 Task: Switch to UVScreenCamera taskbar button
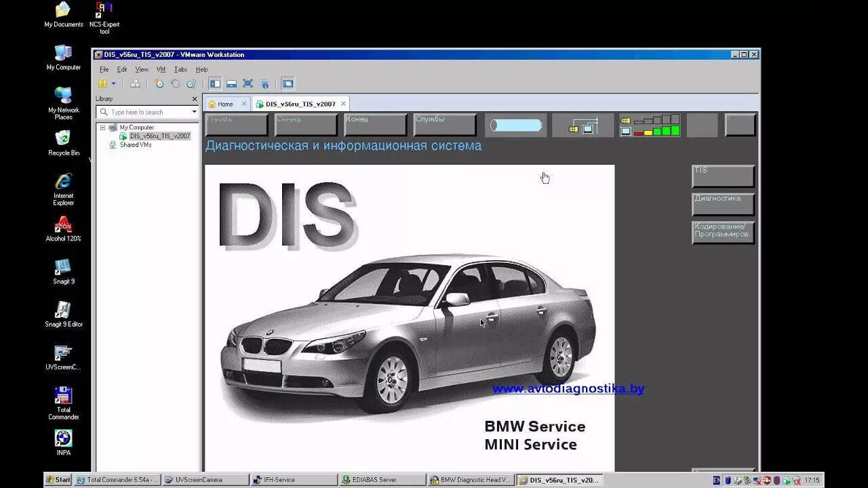206,480
